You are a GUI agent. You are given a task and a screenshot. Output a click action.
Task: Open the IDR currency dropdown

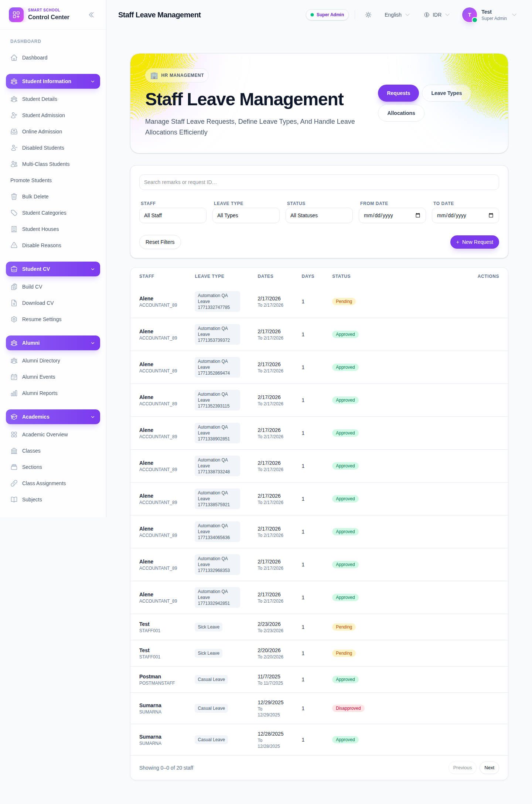click(x=437, y=15)
